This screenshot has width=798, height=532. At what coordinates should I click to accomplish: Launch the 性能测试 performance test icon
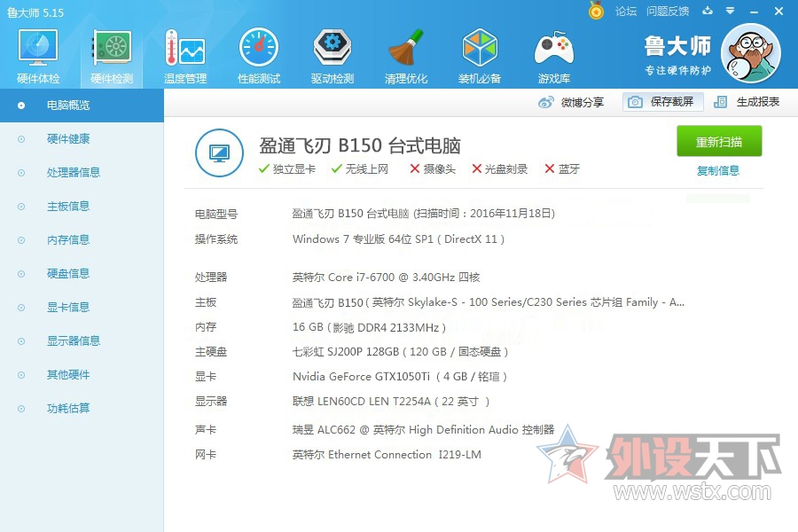click(x=259, y=56)
